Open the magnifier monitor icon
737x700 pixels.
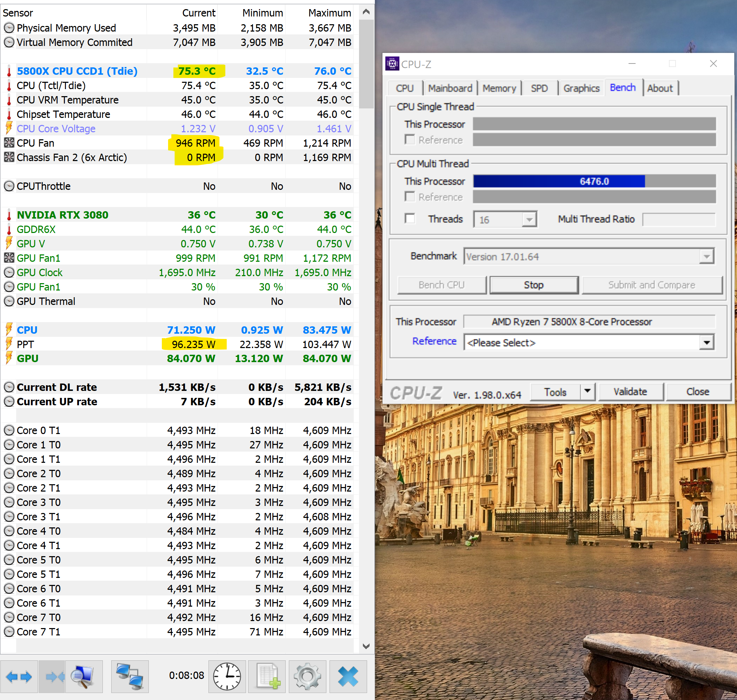(84, 676)
